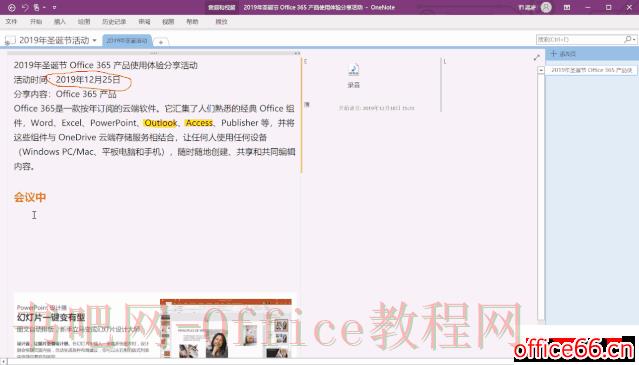
Task: Click the 音频和视频 contextual tab header
Action: (222, 7)
